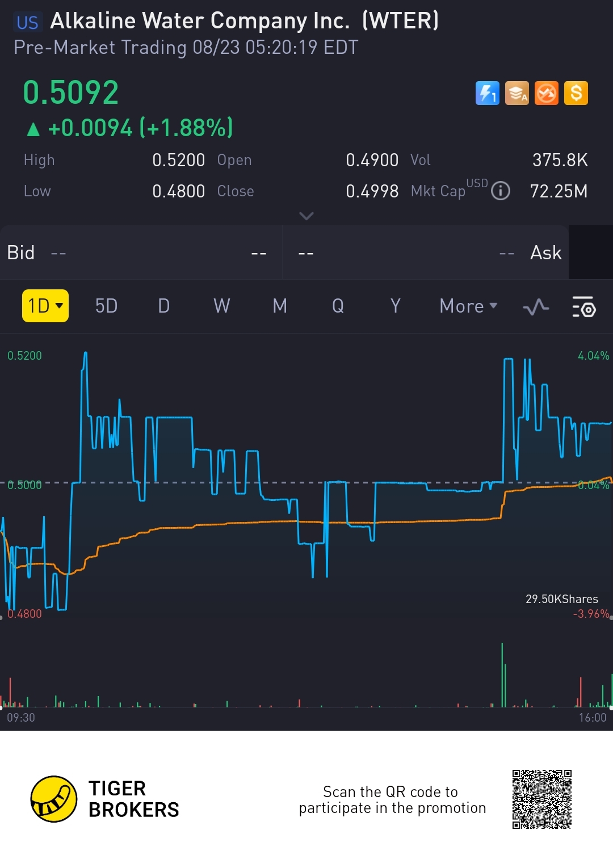Open the chart settings icon
The height and width of the screenshot is (868, 613).
pyautogui.click(x=583, y=307)
